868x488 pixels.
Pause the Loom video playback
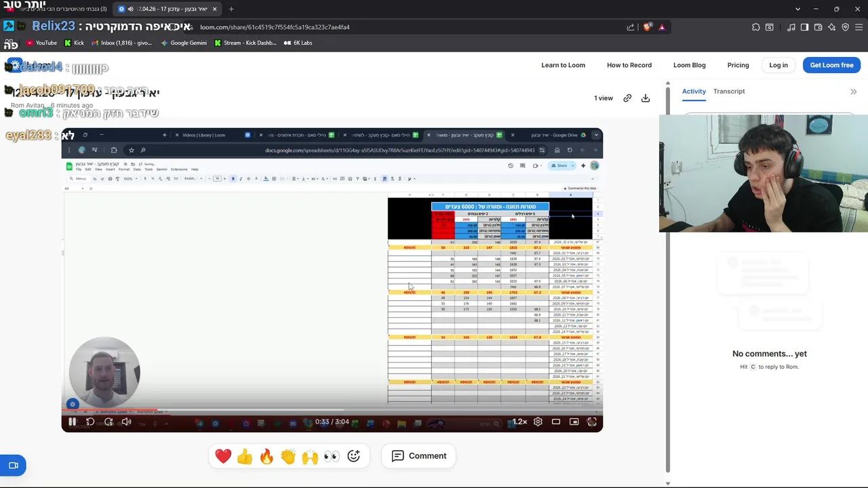[x=72, y=422]
